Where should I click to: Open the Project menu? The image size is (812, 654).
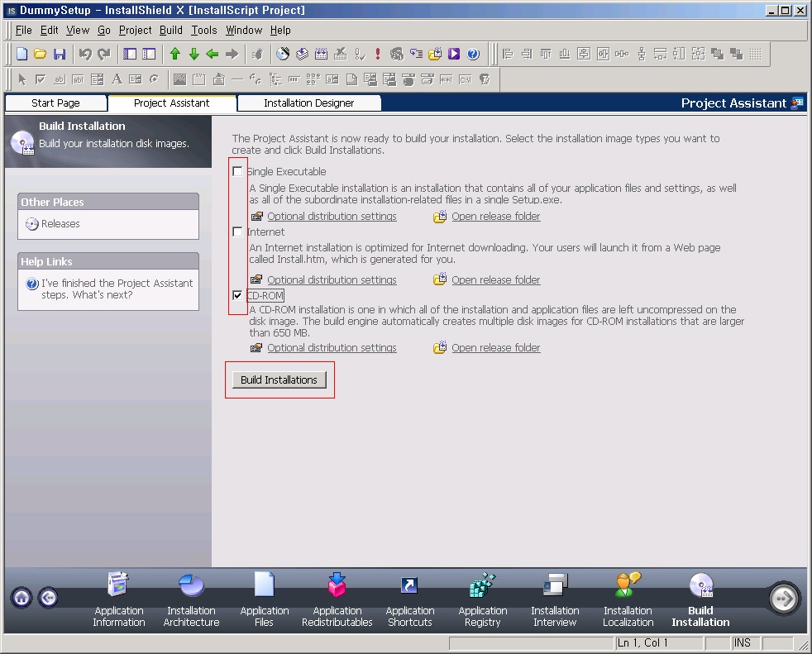coord(135,30)
